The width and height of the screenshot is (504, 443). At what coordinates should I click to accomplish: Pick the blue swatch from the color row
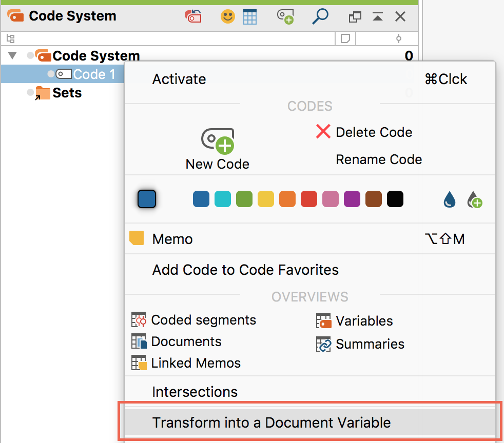click(x=201, y=199)
